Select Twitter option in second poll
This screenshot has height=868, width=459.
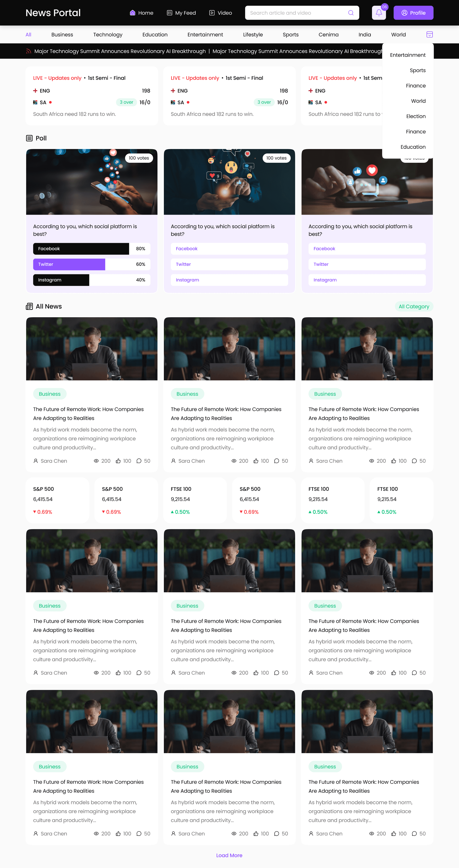pyautogui.click(x=229, y=264)
